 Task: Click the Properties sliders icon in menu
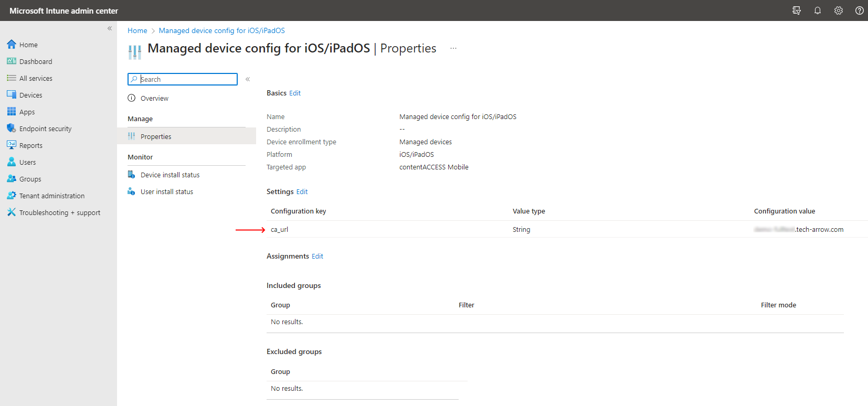(x=132, y=136)
